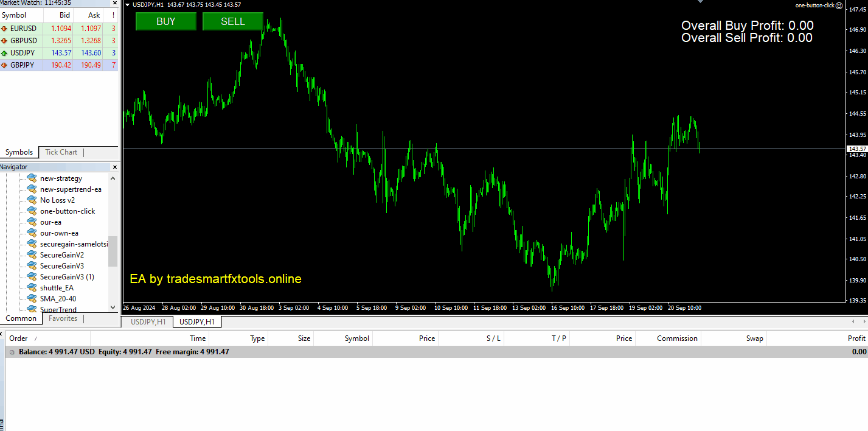Click the green BUY button

(x=165, y=21)
